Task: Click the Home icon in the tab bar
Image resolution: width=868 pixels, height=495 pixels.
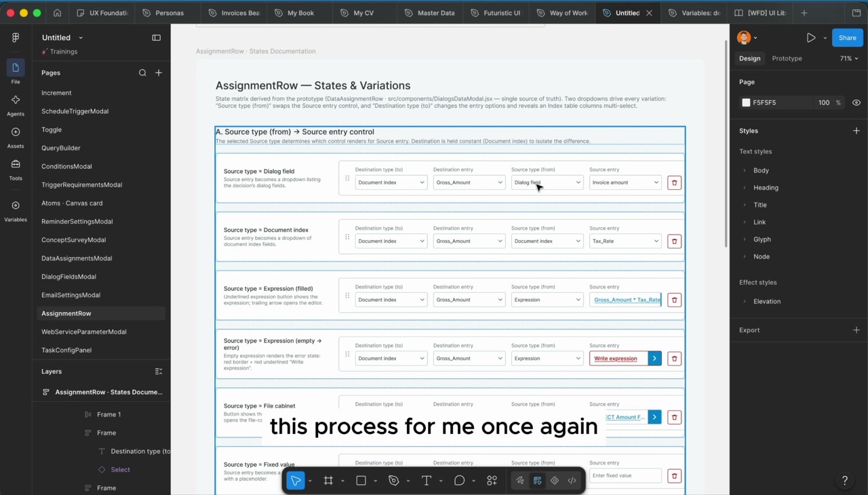Action: pyautogui.click(x=57, y=13)
